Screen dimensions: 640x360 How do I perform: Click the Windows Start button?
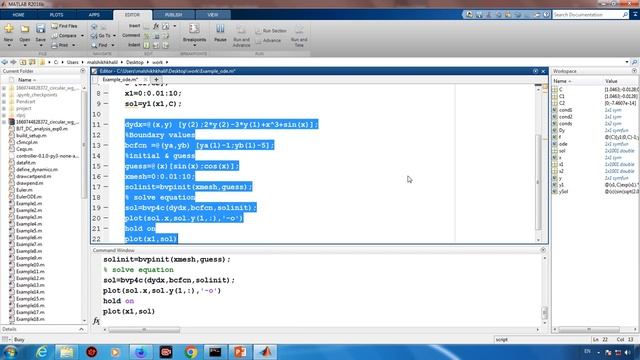(x=11, y=352)
